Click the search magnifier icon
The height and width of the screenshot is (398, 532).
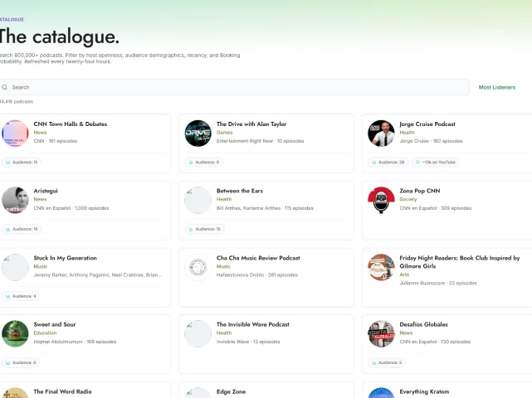4,87
